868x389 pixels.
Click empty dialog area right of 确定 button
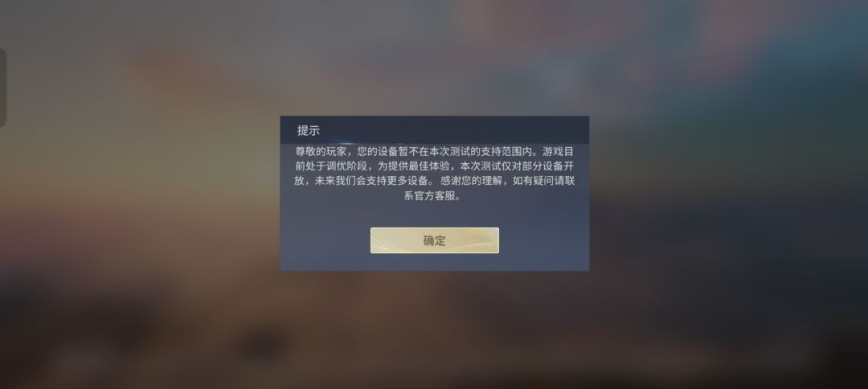click(x=544, y=240)
